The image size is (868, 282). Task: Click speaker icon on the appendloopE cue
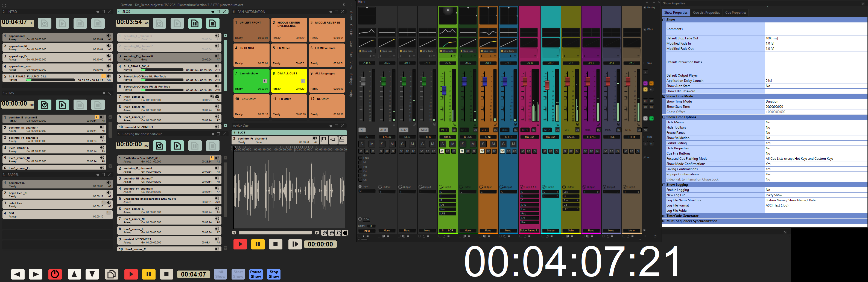(x=109, y=35)
